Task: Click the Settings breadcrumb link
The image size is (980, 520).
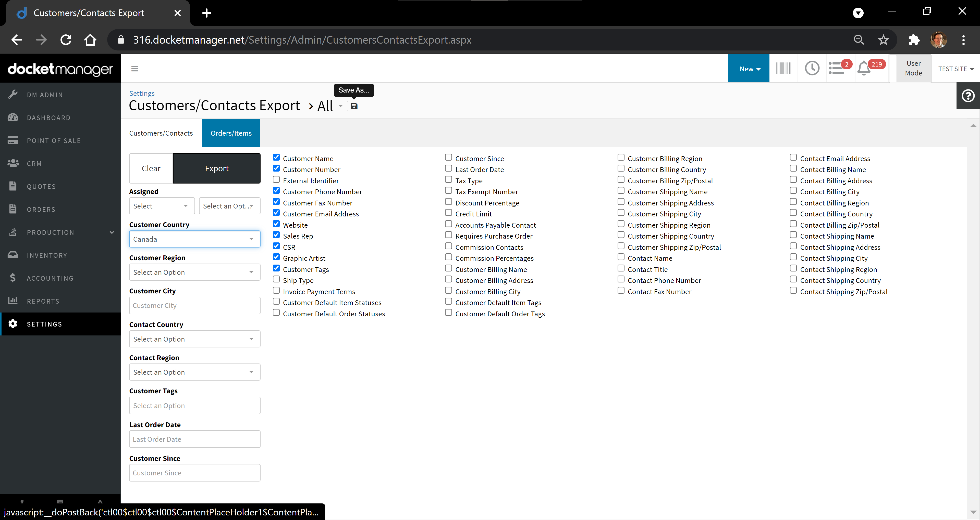Action: point(142,93)
